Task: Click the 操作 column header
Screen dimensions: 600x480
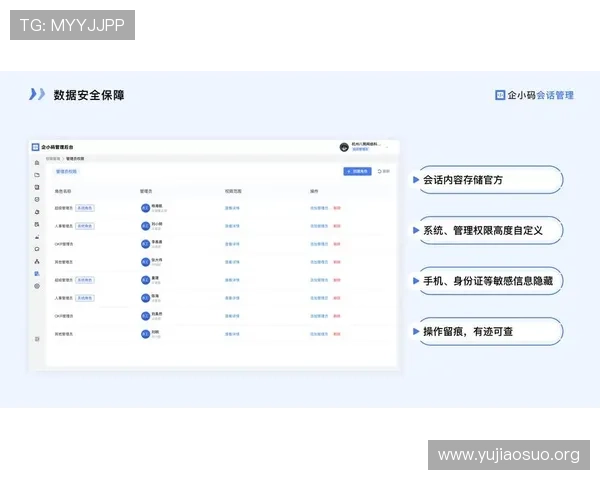Action: tap(314, 191)
